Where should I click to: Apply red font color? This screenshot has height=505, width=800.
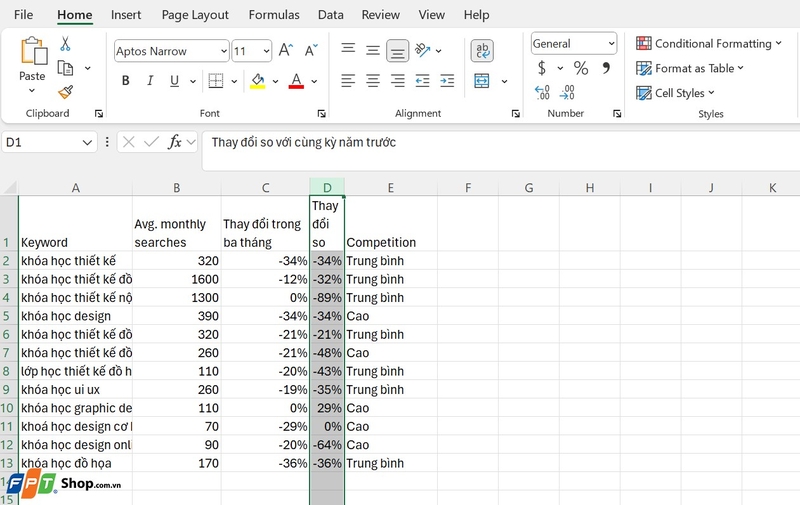point(296,81)
